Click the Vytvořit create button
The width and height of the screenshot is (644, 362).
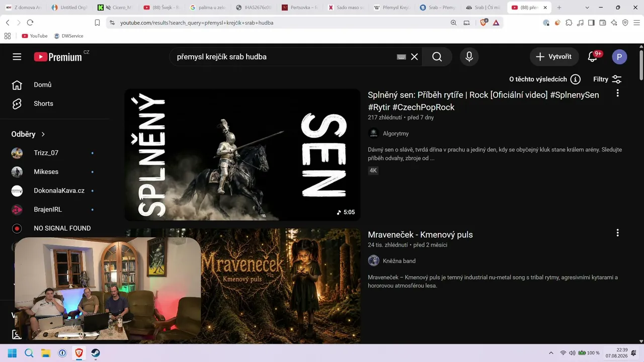tap(554, 57)
